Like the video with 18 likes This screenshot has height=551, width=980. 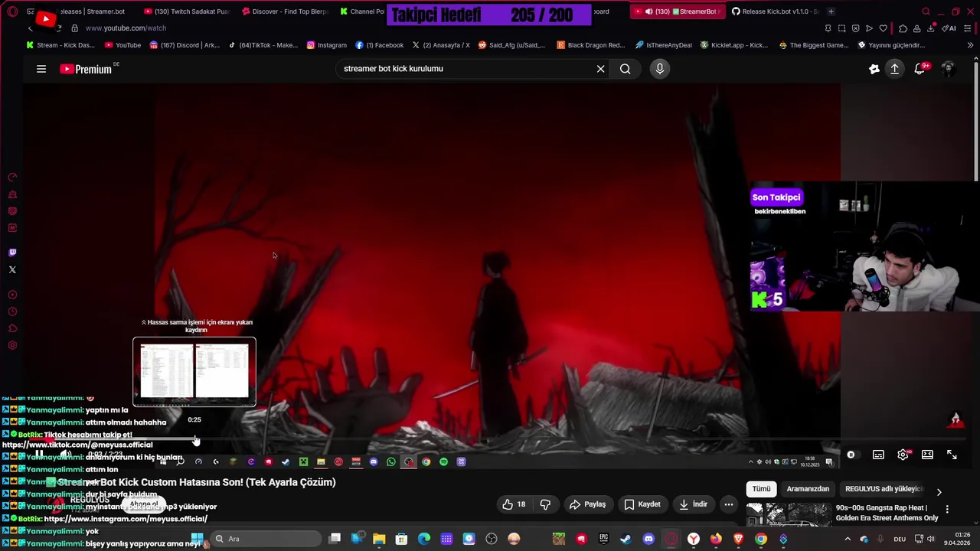coord(514,504)
